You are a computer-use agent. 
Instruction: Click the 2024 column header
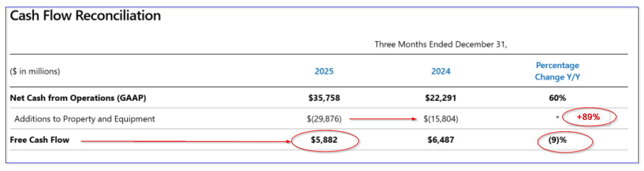tap(441, 71)
